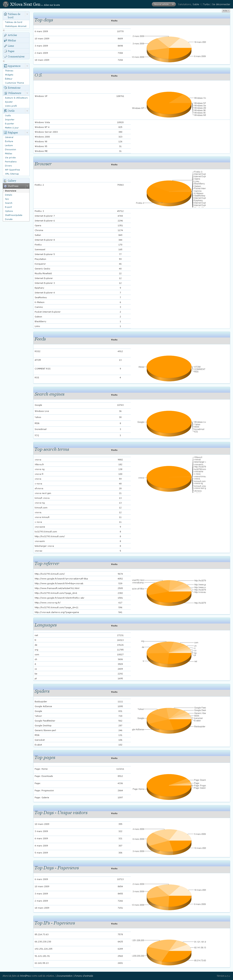Collapse the Outils submenu arrow

coord(27,111)
